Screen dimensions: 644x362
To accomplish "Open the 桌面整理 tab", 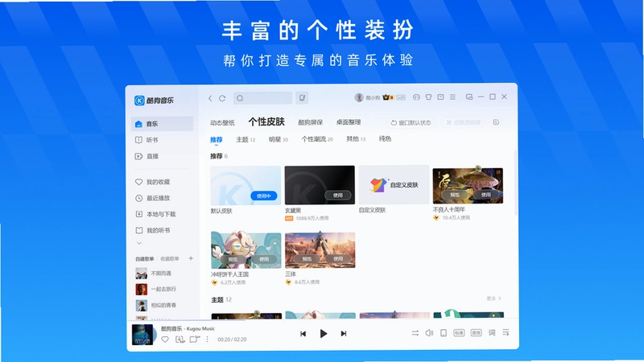I will point(349,122).
